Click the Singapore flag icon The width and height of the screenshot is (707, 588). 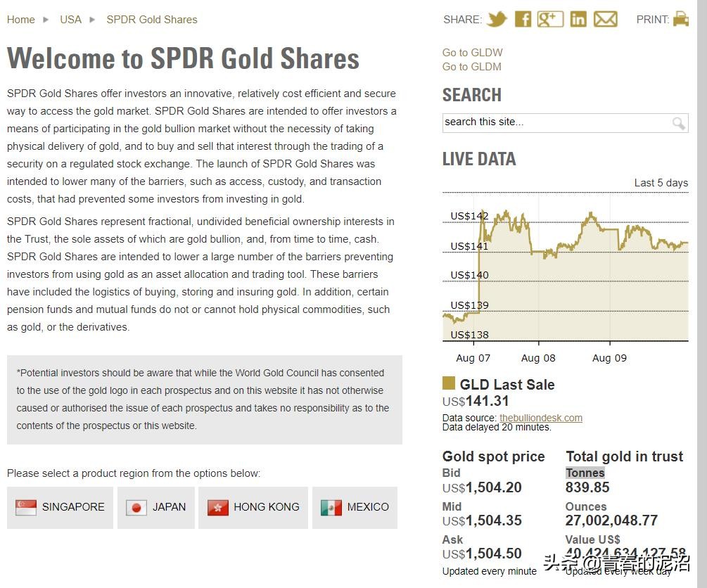(26, 507)
